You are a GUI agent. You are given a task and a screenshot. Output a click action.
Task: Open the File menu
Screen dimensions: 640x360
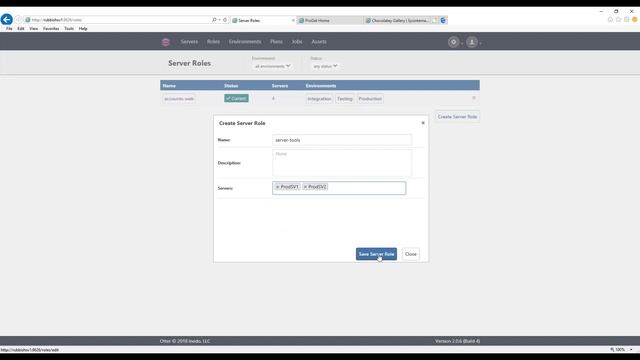(9, 29)
